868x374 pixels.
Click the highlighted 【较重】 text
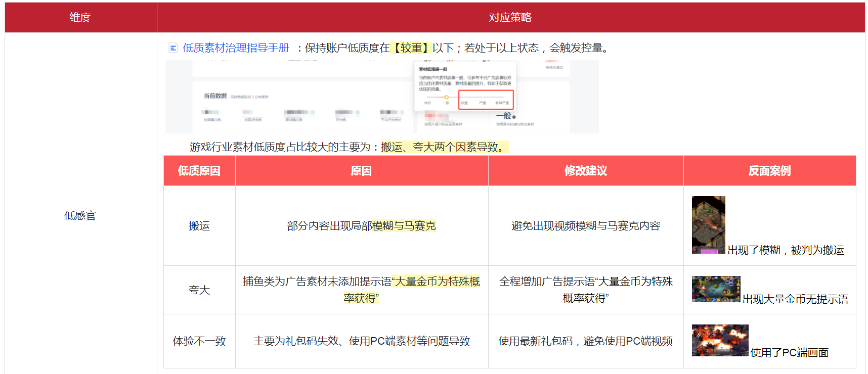pyautogui.click(x=411, y=48)
